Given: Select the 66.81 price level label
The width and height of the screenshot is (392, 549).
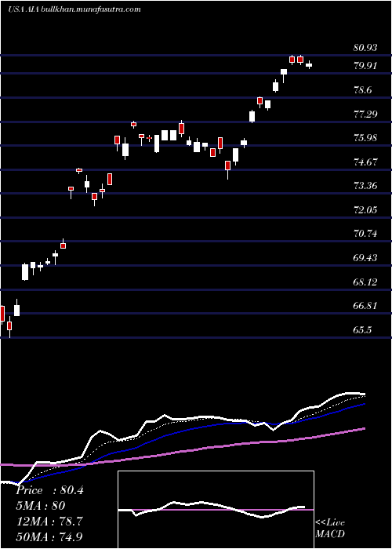Looking at the screenshot, I should (x=365, y=306).
